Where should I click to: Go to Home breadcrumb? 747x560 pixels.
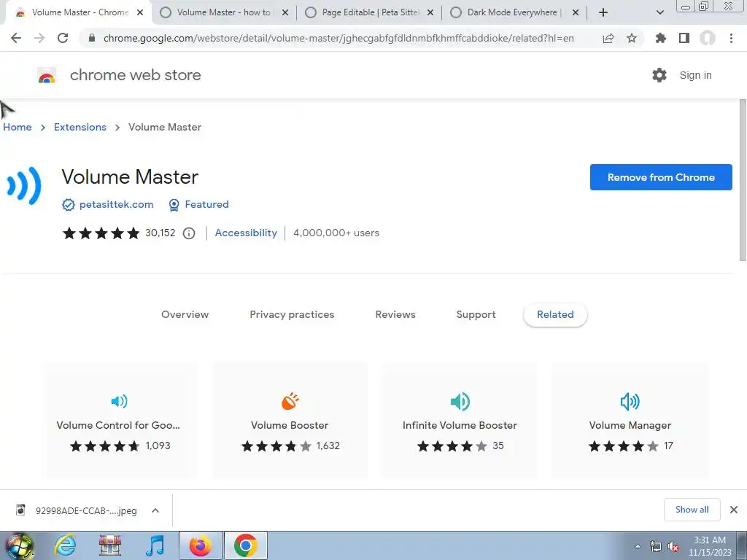pyautogui.click(x=18, y=127)
